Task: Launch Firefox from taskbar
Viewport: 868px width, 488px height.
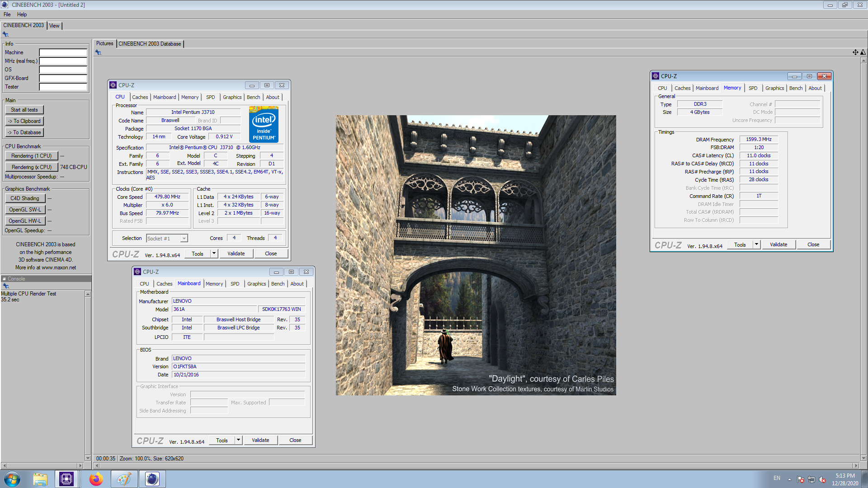Action: tap(96, 479)
